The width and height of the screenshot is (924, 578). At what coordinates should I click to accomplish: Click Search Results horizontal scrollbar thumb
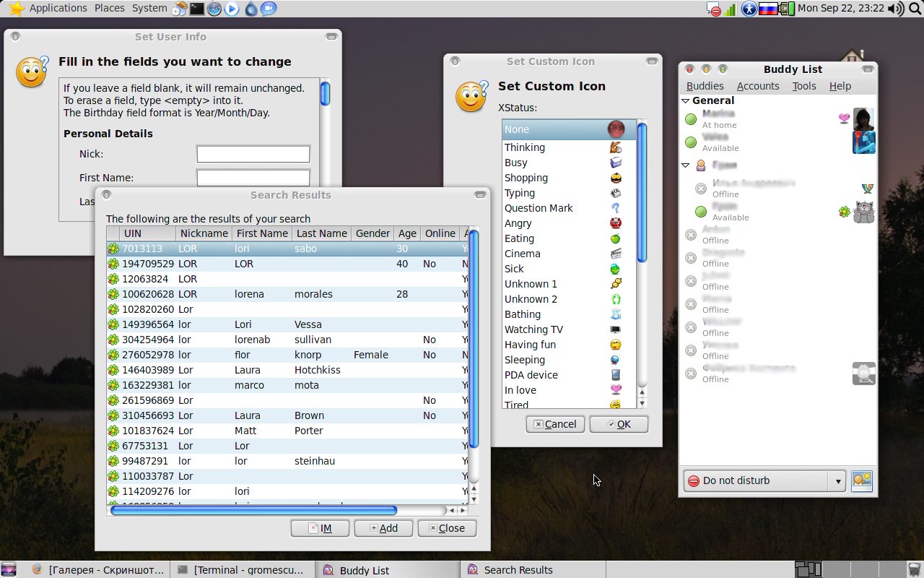click(254, 510)
